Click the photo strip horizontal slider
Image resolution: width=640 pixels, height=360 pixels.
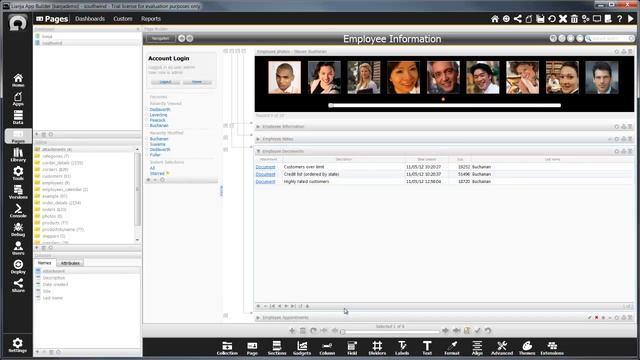[x=444, y=105]
